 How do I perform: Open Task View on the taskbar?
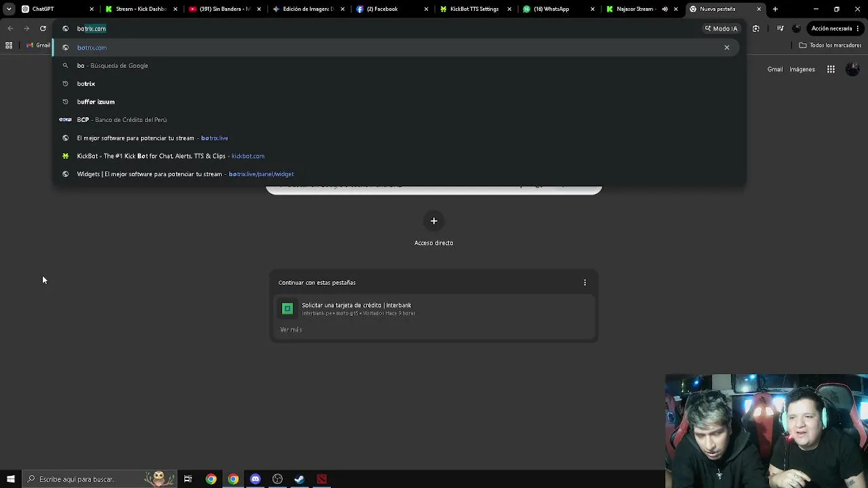click(188, 479)
